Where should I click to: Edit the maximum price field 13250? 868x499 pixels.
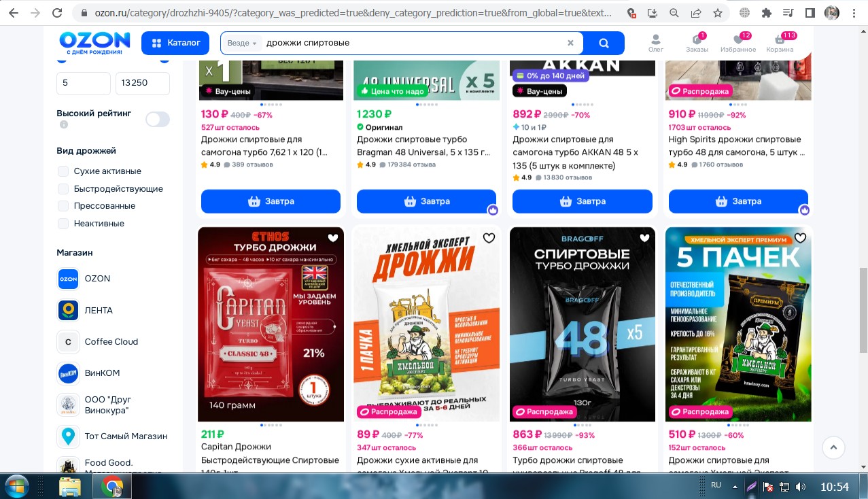[x=143, y=83]
